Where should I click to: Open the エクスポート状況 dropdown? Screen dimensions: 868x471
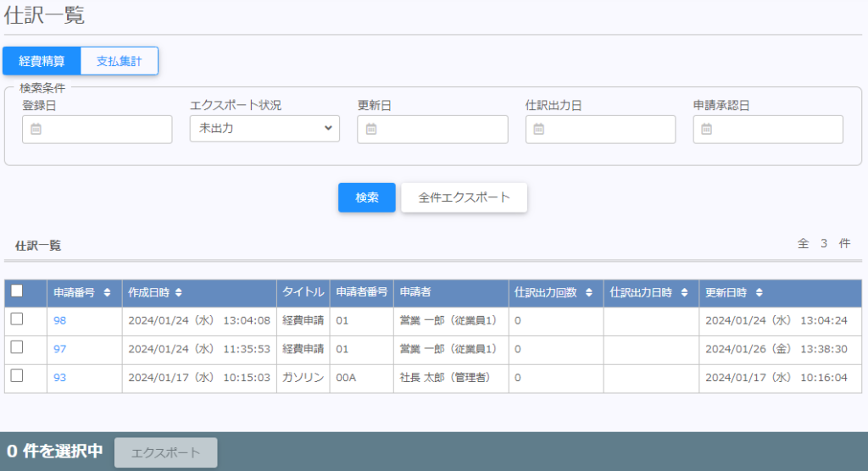pyautogui.click(x=264, y=129)
